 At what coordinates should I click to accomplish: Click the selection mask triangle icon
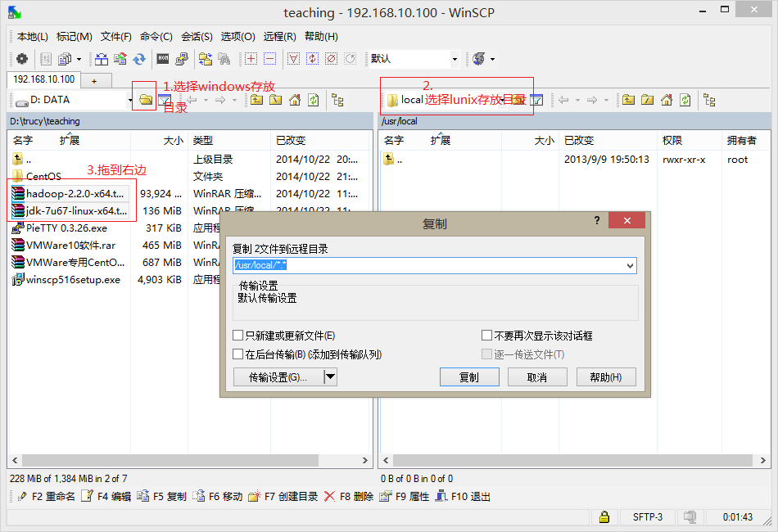(x=294, y=59)
